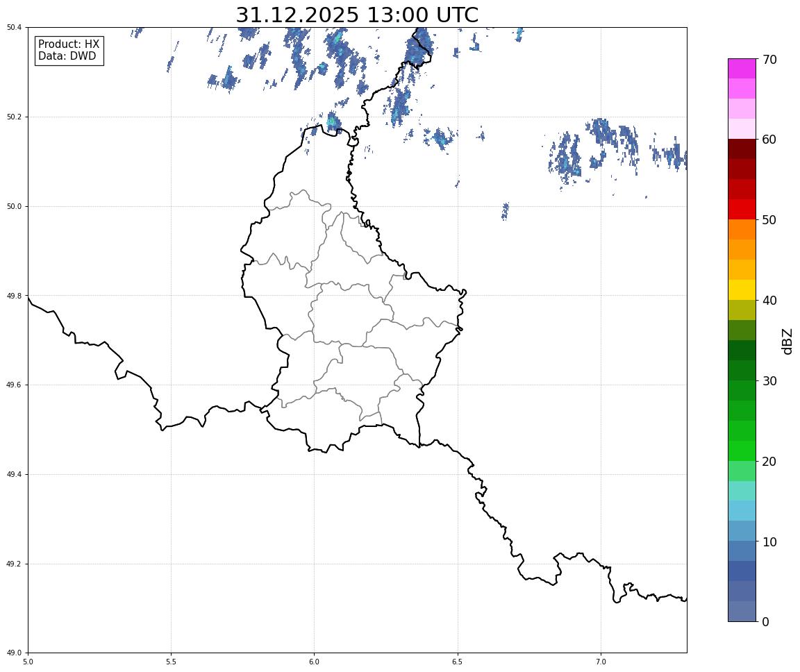
Task: Select the 60 tick on colorbar
Action: (x=769, y=140)
